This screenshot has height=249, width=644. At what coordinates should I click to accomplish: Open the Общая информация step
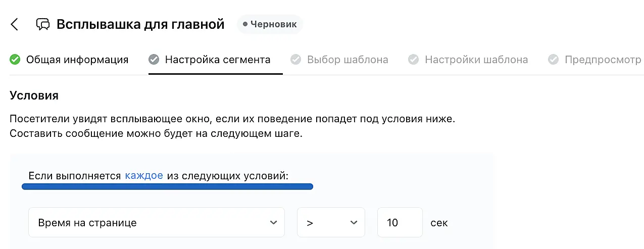pos(77,60)
